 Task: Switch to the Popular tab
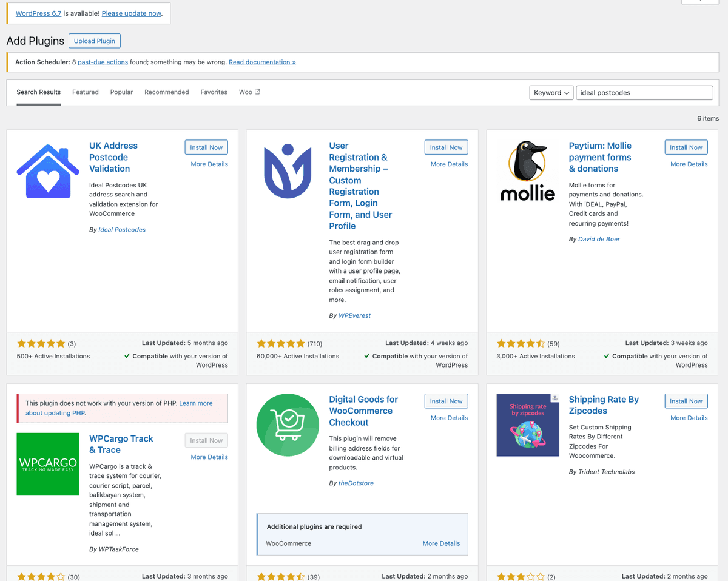(121, 92)
